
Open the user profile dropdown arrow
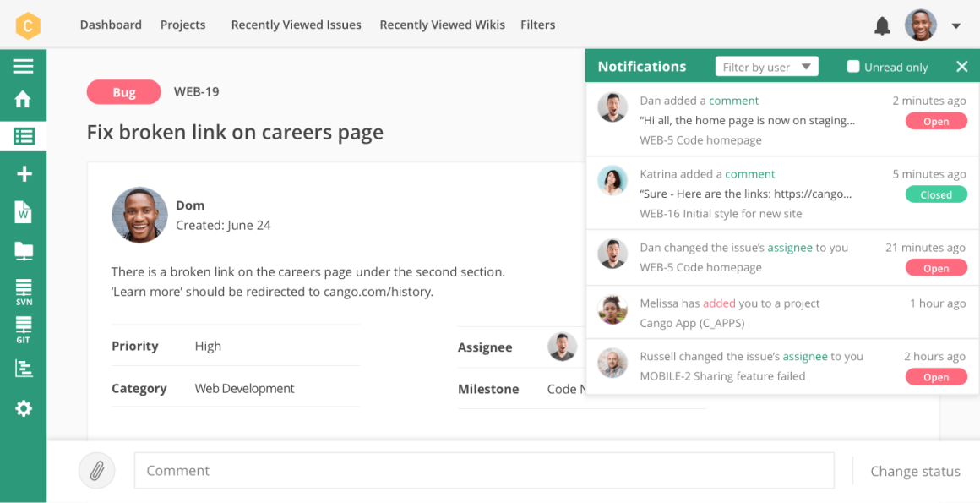pos(956,25)
